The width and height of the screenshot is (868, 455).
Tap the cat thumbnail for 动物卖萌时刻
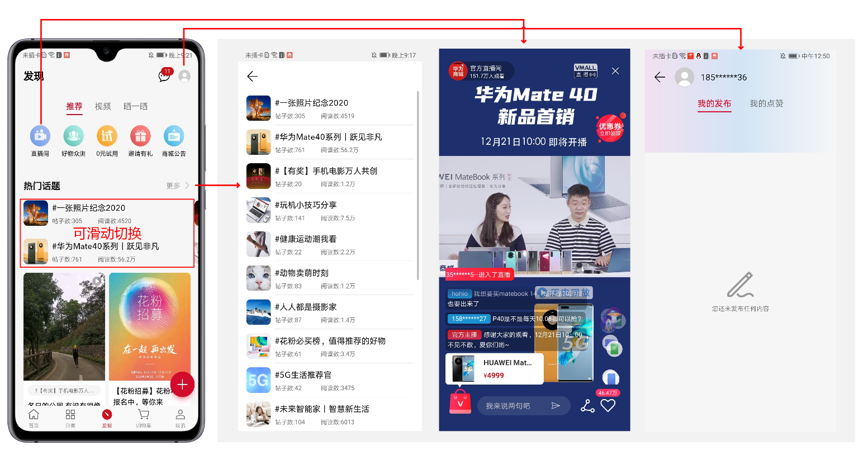[259, 278]
